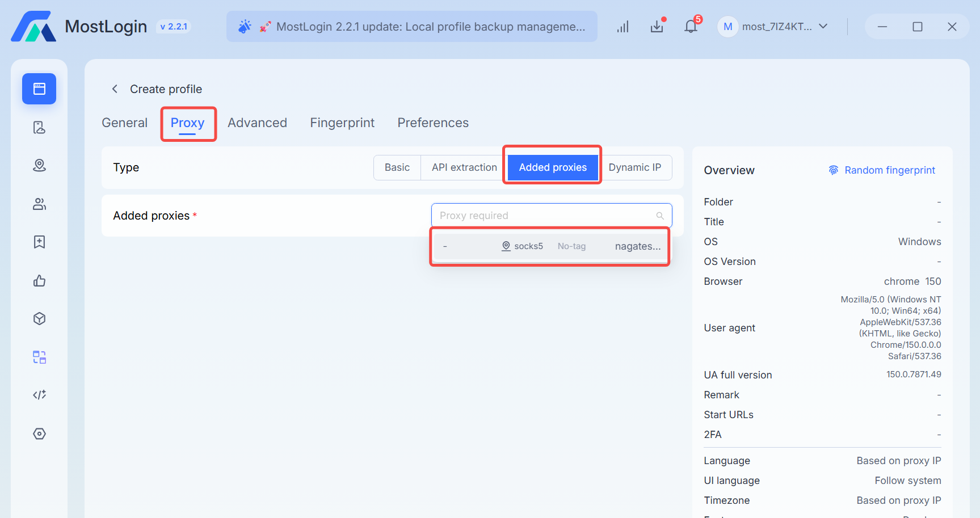The image size is (980, 518).
Task: Open the window sync grid sidebar icon
Action: [x=39, y=357]
